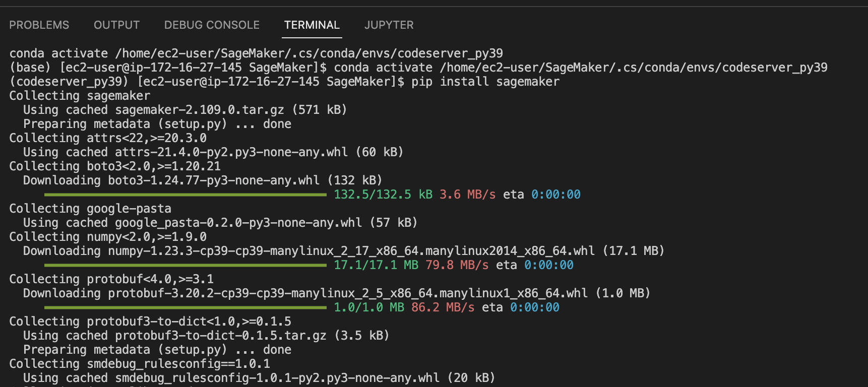This screenshot has height=387, width=868.
Task: Click 'Using cached protobuf3-to-dict-0.1.5.tar.gz' line
Action: coord(206,336)
